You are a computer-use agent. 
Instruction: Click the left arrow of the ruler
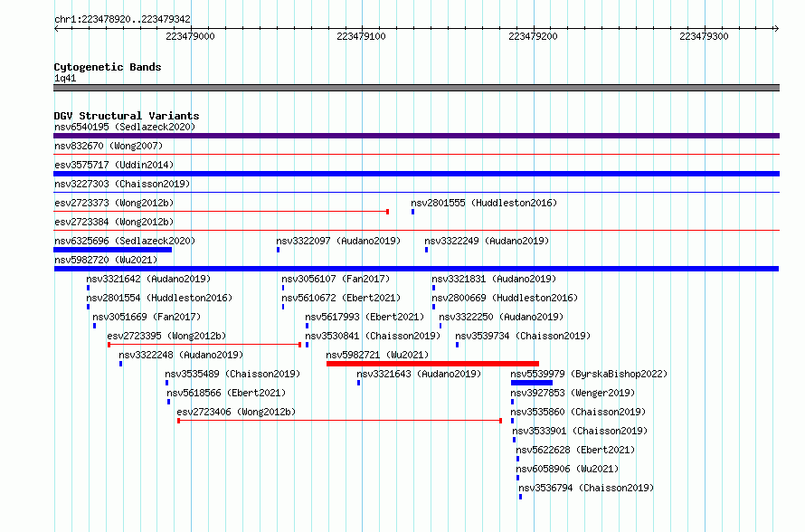[x=57, y=28]
